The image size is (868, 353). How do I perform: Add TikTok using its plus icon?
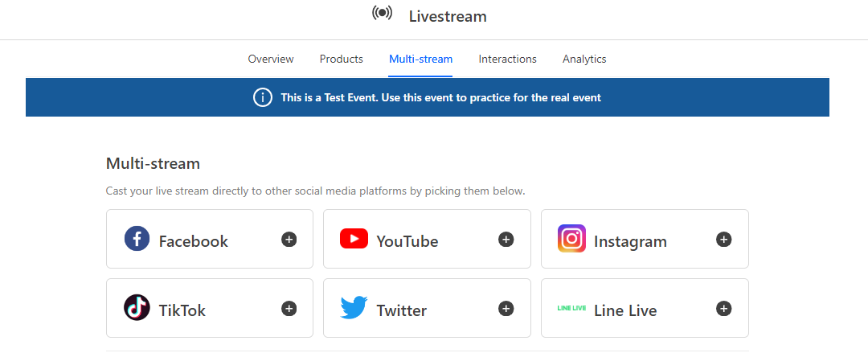tap(289, 308)
